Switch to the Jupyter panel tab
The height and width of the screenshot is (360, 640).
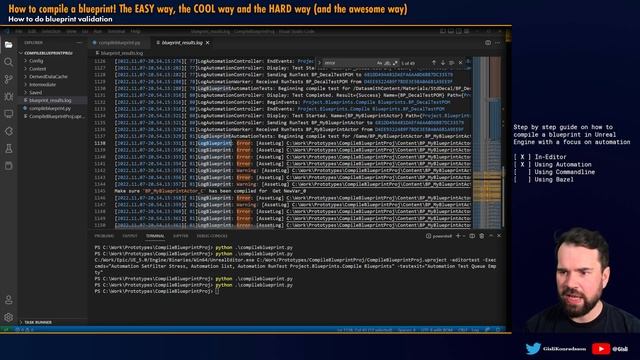coord(180,236)
